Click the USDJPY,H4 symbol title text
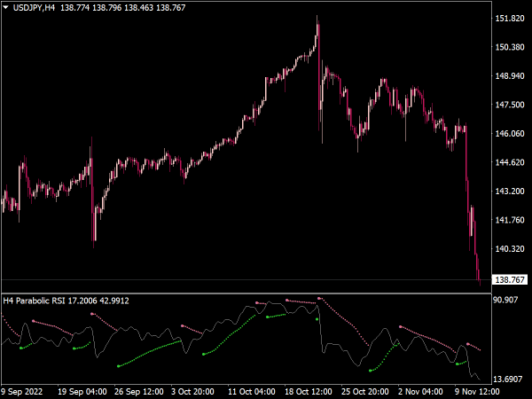 coord(34,7)
